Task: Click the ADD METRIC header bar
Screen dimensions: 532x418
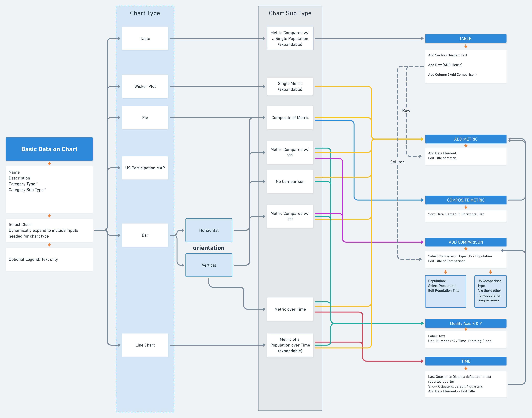Action: [465, 139]
